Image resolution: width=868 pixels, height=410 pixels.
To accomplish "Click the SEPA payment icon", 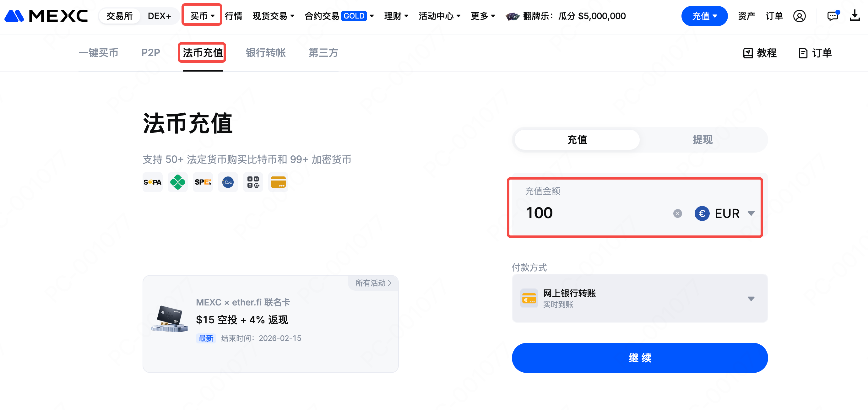I will coord(152,182).
